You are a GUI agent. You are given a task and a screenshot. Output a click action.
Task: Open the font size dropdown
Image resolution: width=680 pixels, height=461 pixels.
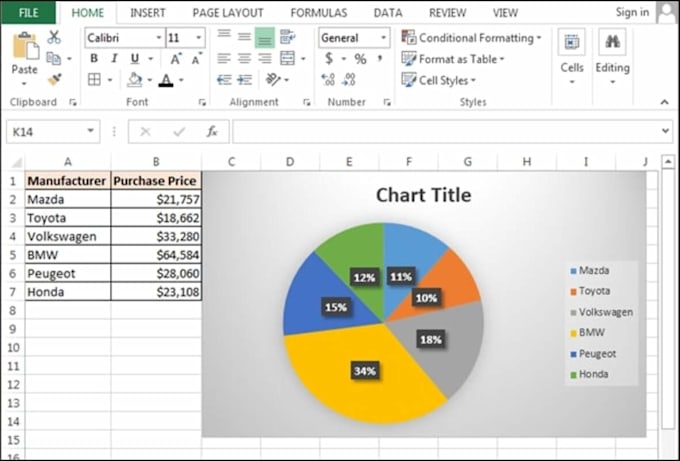pos(199,38)
